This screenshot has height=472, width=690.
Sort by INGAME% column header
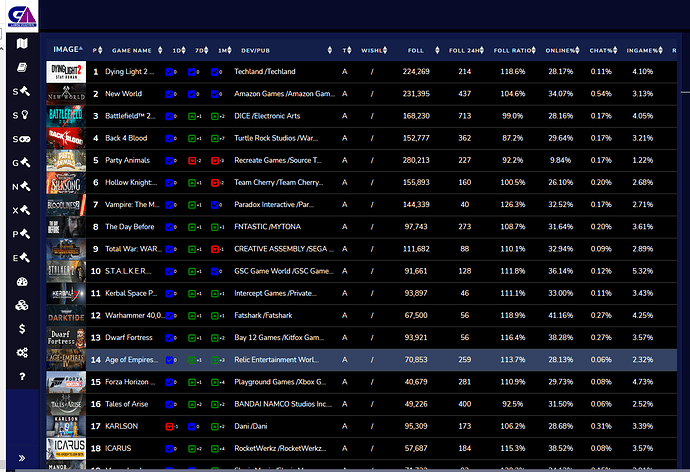645,50
